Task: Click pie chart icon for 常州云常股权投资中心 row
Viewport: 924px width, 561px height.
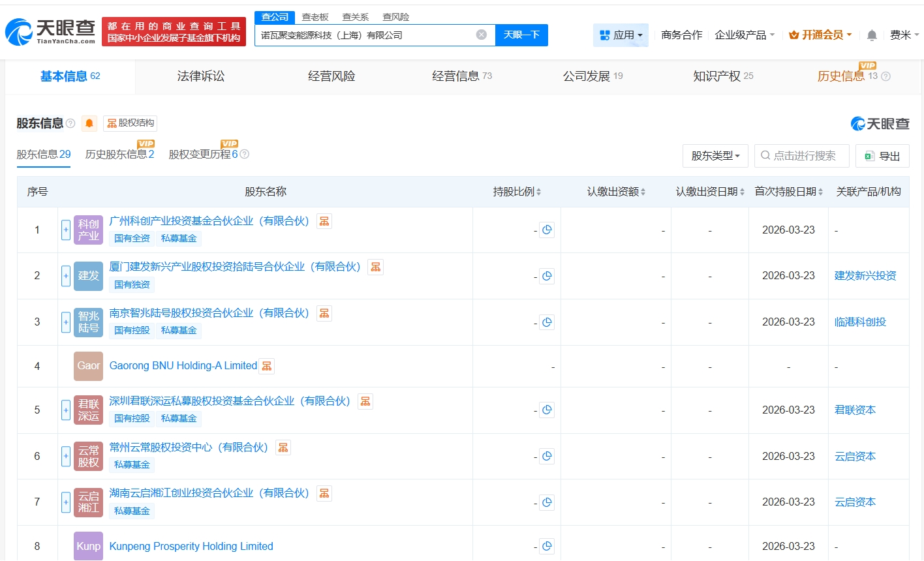Action: (x=547, y=457)
